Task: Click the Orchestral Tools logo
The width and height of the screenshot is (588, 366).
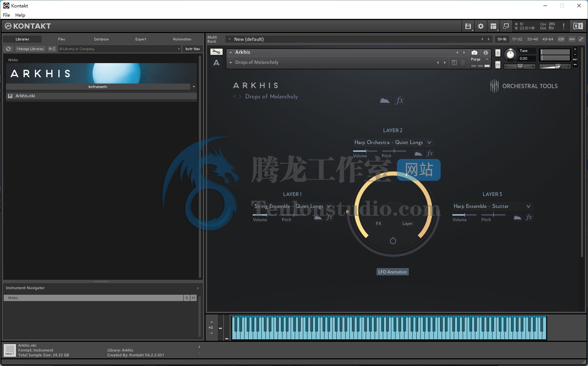Action: tap(524, 86)
